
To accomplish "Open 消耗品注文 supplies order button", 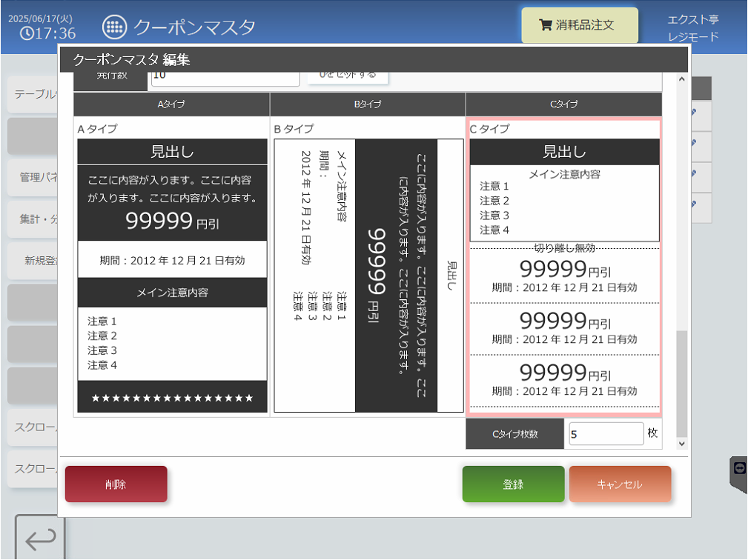I will (x=580, y=24).
